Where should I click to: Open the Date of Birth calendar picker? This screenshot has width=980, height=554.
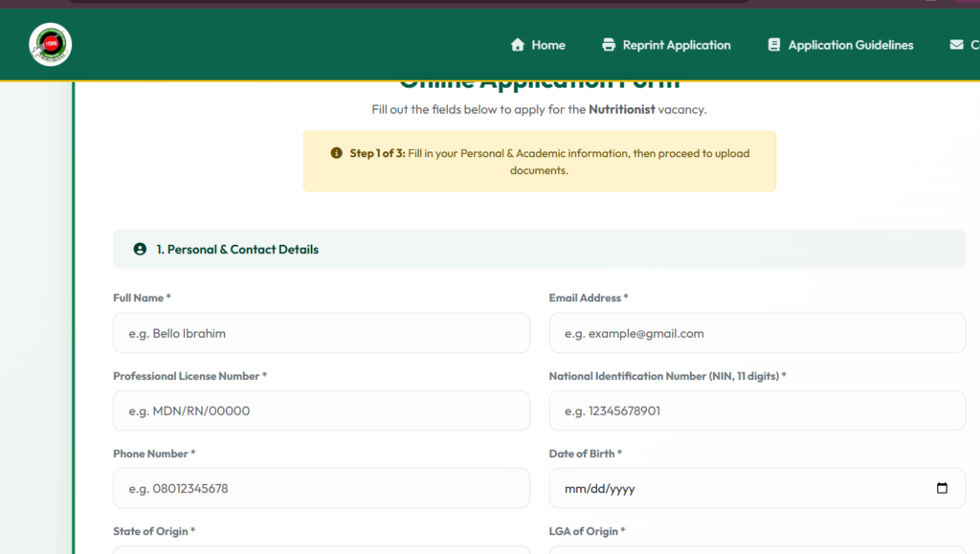(x=942, y=488)
